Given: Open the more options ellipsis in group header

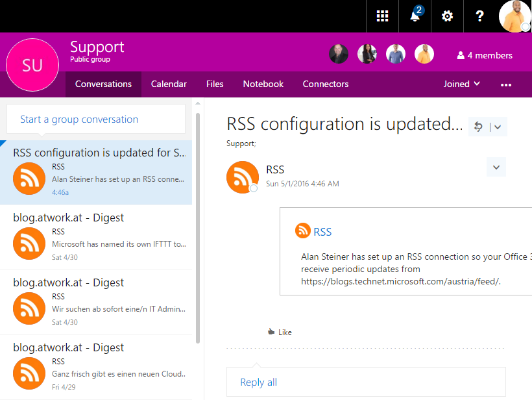Looking at the screenshot, I should tap(506, 84).
